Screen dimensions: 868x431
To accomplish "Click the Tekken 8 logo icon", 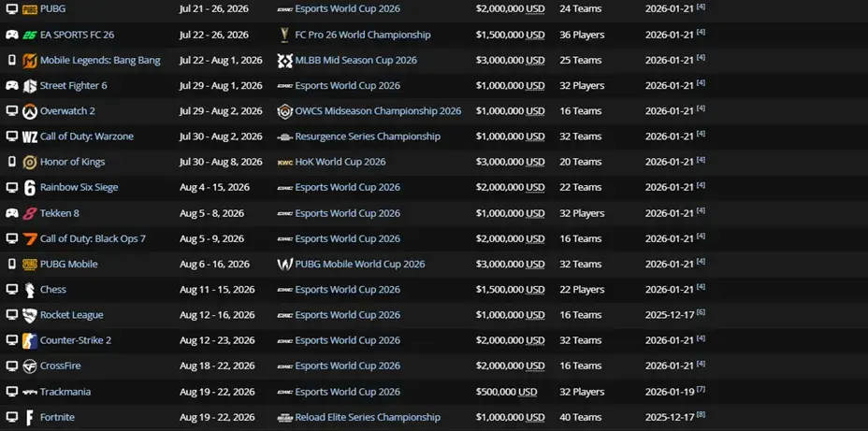I will (x=30, y=213).
